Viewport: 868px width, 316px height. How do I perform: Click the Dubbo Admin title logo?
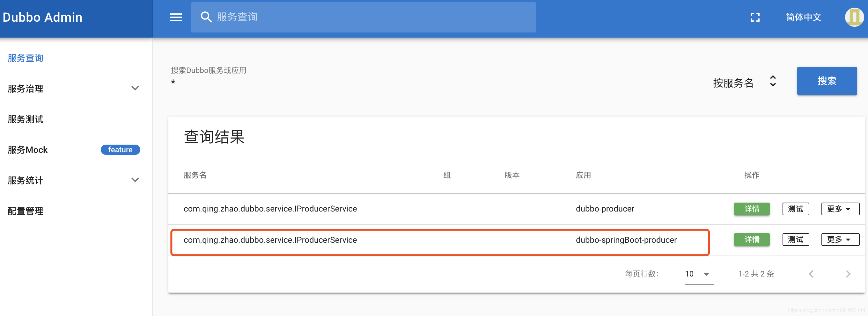[x=42, y=17]
